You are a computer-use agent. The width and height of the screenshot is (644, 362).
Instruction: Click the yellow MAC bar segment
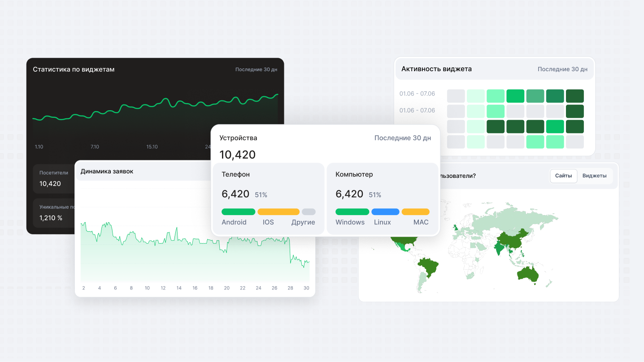click(415, 212)
